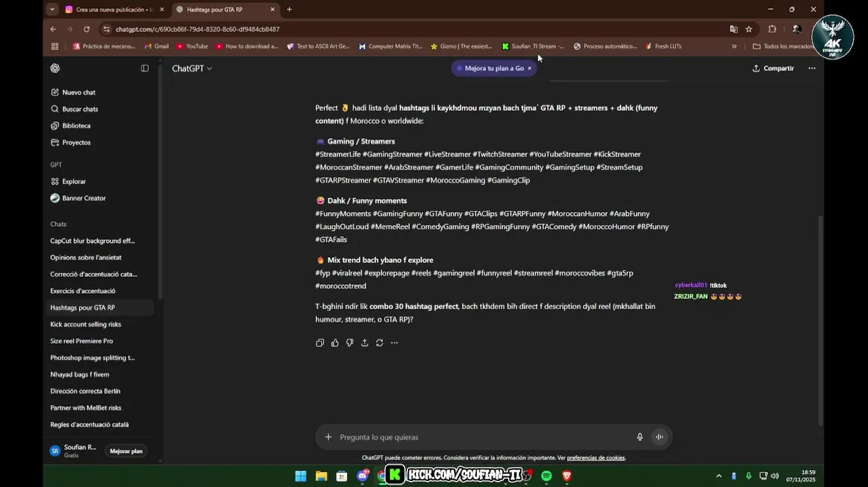Start voice mode with the waveform button
Image resolution: width=868 pixels, height=487 pixels.
(659, 437)
